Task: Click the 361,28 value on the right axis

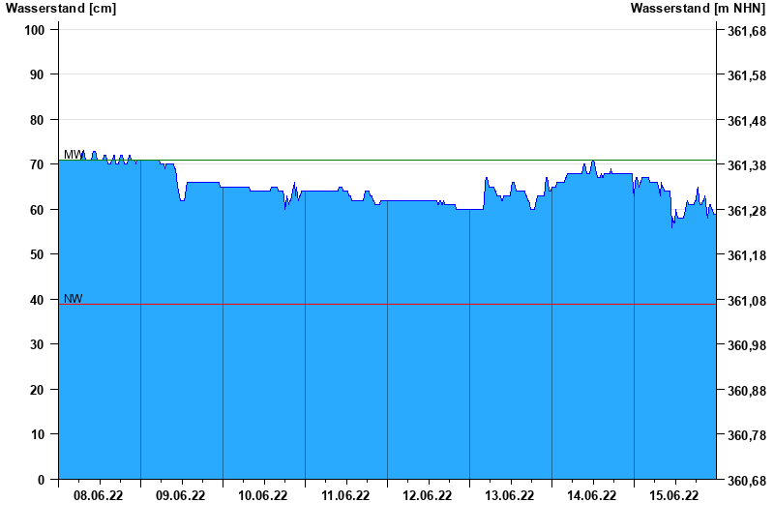Action: pos(747,211)
